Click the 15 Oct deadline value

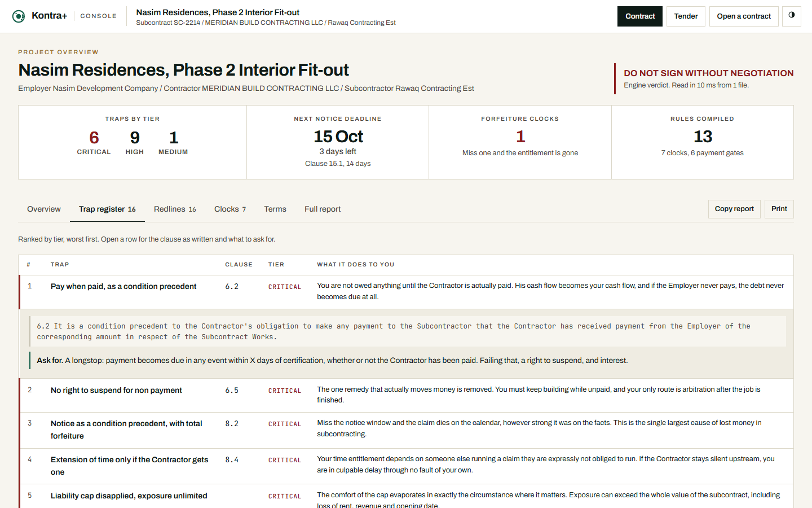click(x=338, y=137)
